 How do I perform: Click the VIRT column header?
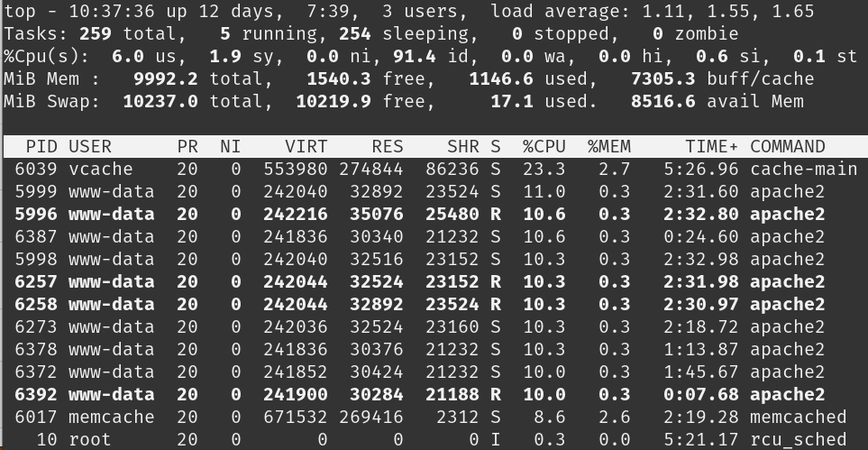(306, 146)
